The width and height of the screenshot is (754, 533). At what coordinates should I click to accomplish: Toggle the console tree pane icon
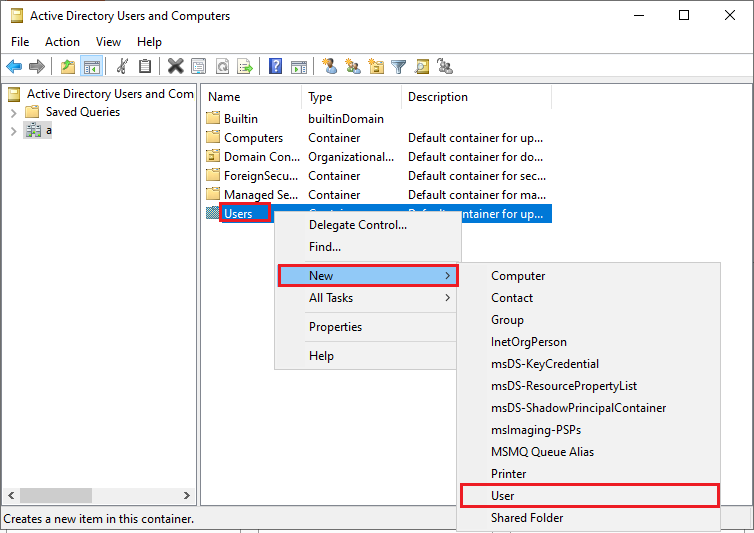(x=91, y=66)
